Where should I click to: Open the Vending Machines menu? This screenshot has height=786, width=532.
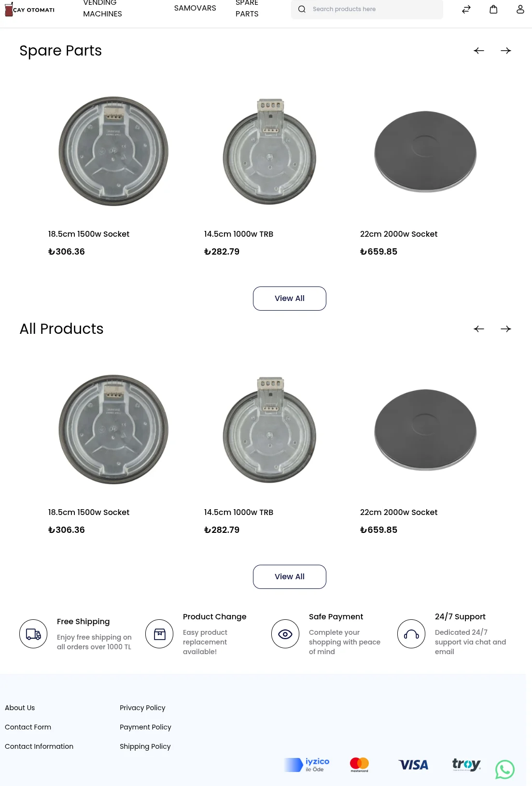coord(102,8)
